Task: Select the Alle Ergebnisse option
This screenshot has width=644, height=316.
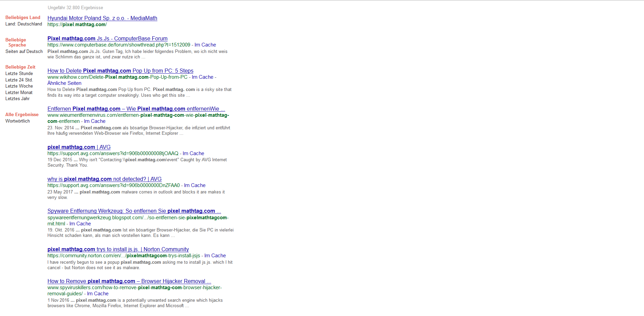Action: (x=22, y=114)
